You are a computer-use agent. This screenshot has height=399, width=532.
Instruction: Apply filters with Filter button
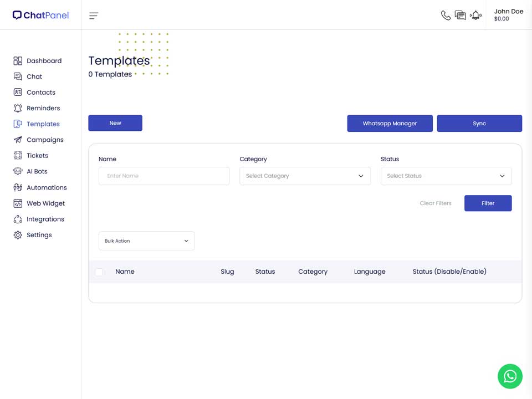[488, 203]
